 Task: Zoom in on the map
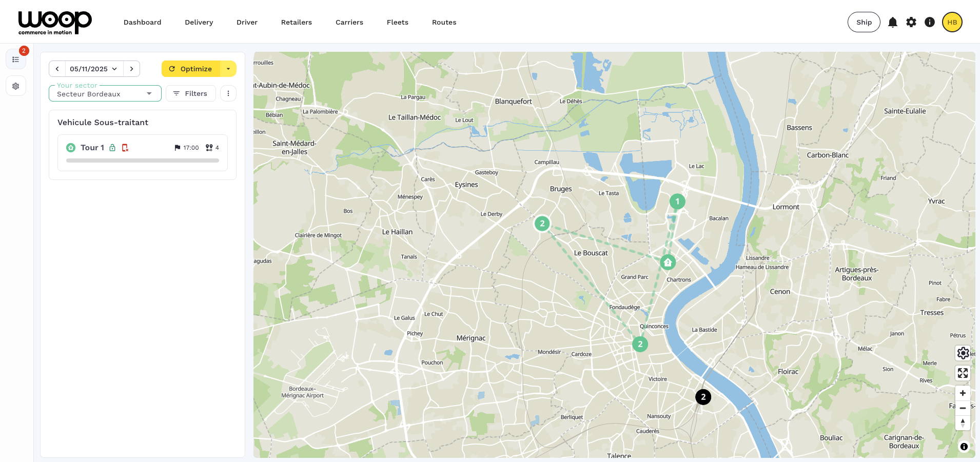click(x=963, y=393)
